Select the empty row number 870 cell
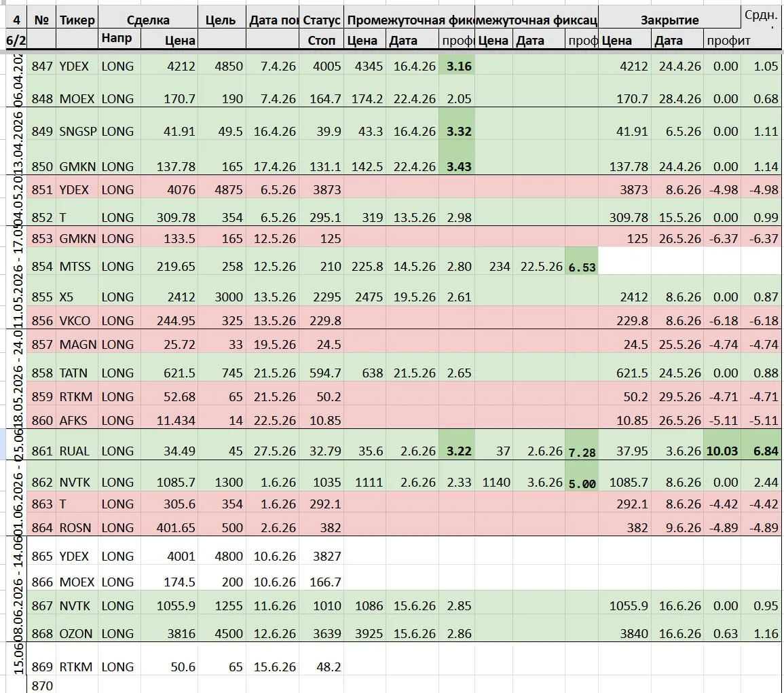 (41, 686)
